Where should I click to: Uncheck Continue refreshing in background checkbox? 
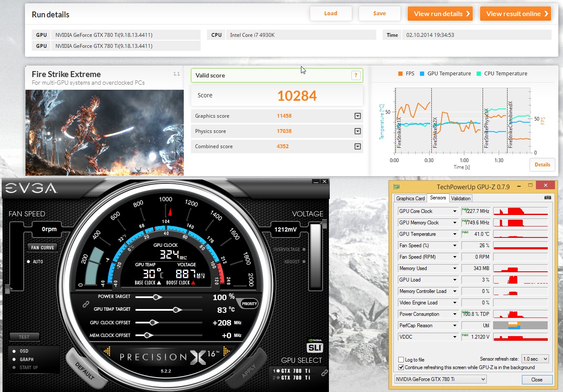401,367
